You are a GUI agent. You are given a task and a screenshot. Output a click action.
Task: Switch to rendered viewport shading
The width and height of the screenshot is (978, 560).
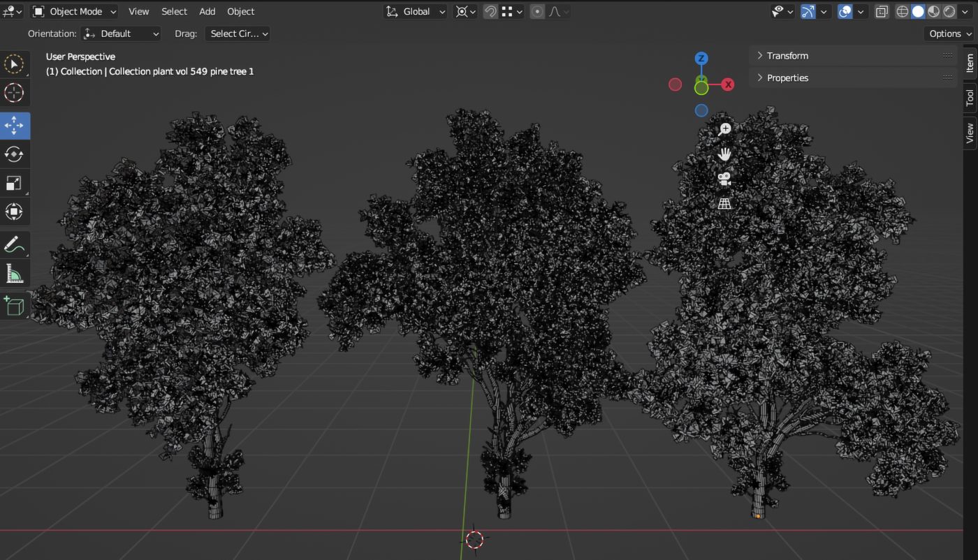[x=949, y=11]
